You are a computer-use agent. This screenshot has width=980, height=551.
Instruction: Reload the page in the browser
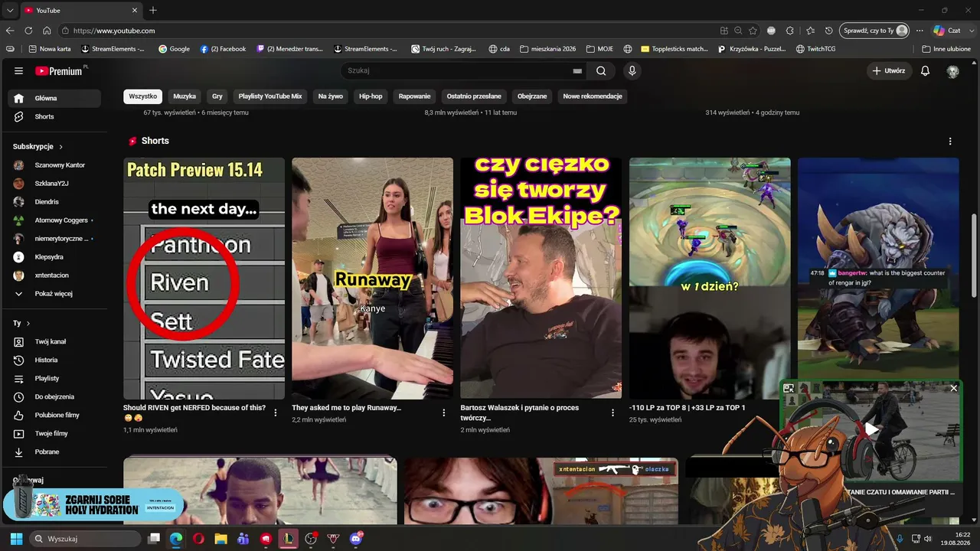point(28,31)
